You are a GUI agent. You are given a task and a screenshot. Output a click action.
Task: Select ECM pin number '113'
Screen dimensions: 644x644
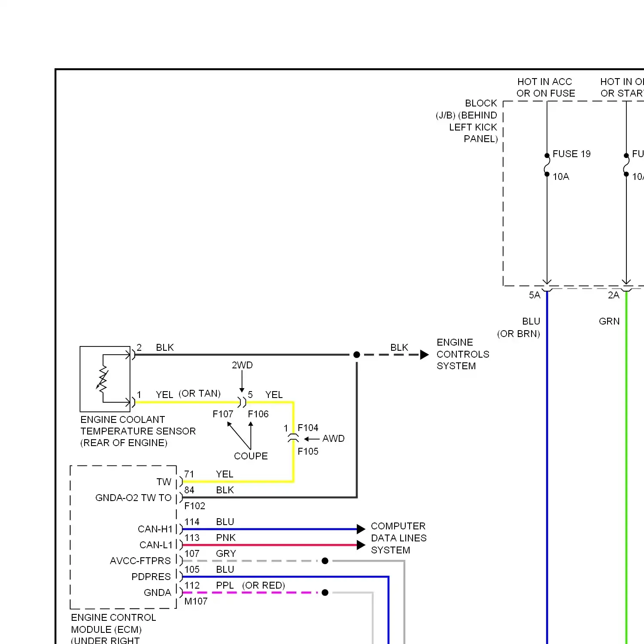click(x=192, y=538)
